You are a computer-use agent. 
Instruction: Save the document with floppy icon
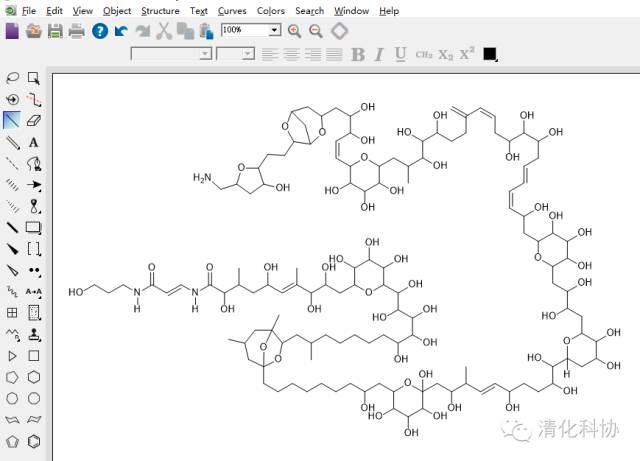[x=55, y=31]
